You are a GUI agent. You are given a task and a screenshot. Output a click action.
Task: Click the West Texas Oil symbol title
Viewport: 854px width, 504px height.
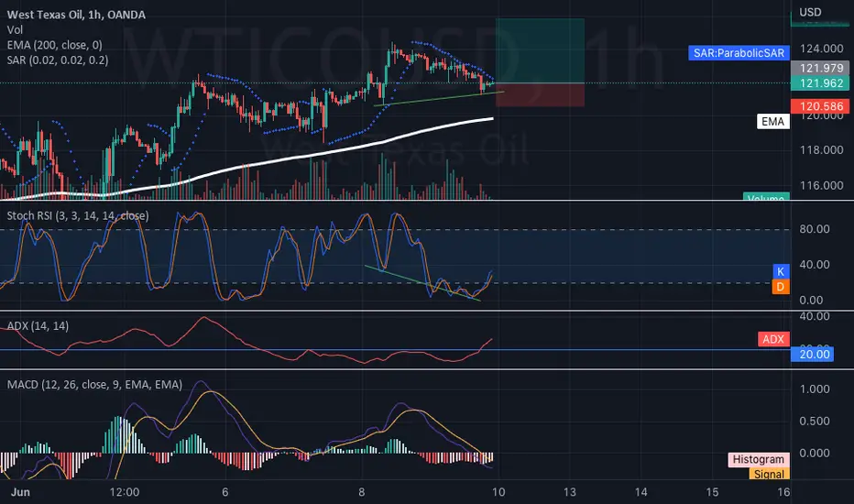(76, 15)
